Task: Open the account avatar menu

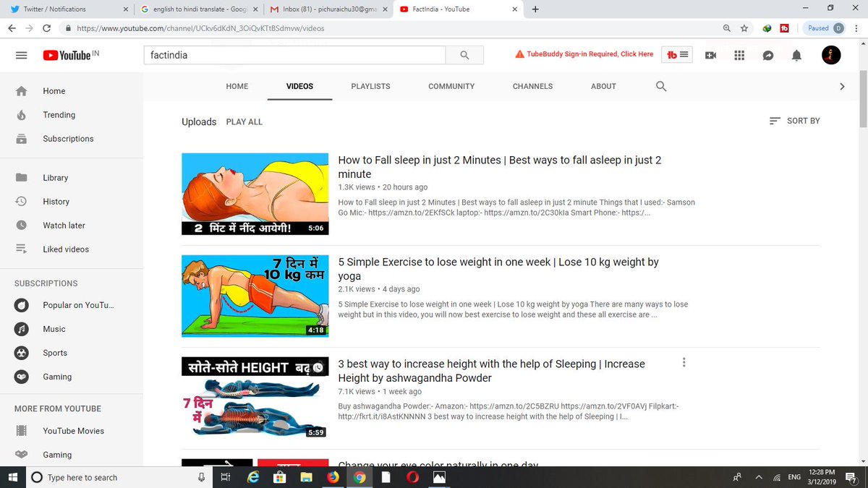Action: coord(831,55)
